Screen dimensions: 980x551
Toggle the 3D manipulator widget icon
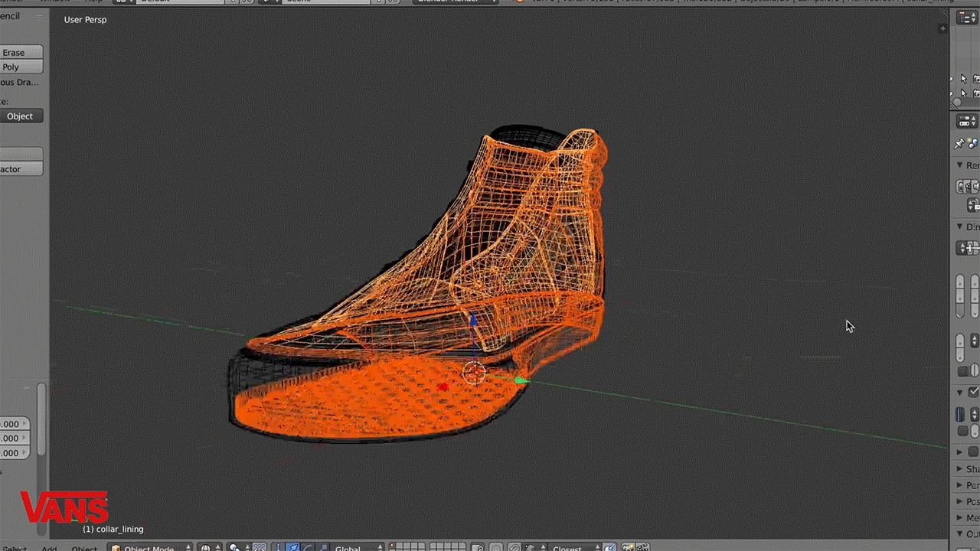point(278,549)
